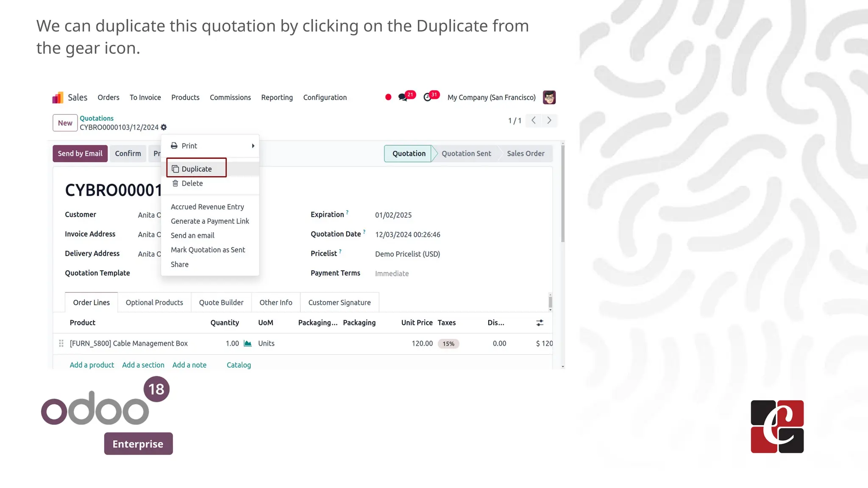Open the activities clock icon
868x488 pixels.
427,97
